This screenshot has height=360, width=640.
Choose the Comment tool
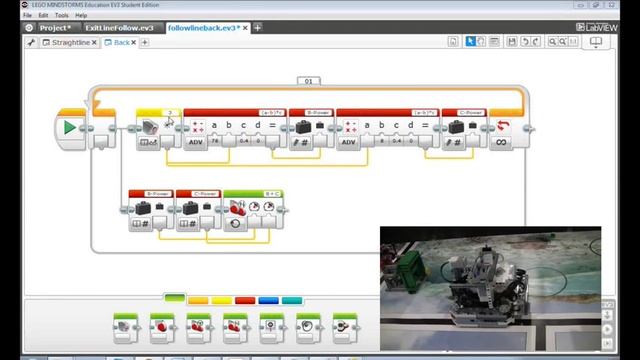click(494, 41)
